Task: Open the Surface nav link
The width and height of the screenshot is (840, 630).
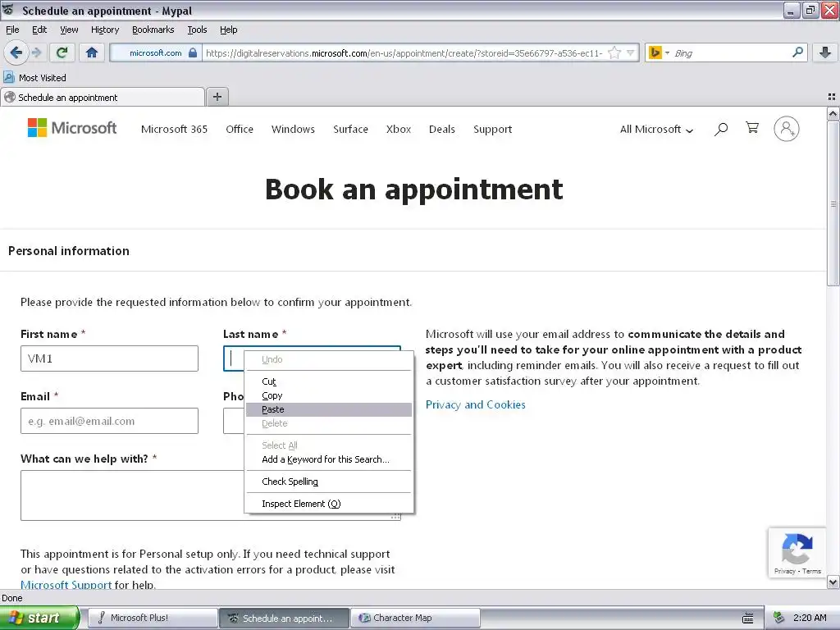Action: [350, 129]
